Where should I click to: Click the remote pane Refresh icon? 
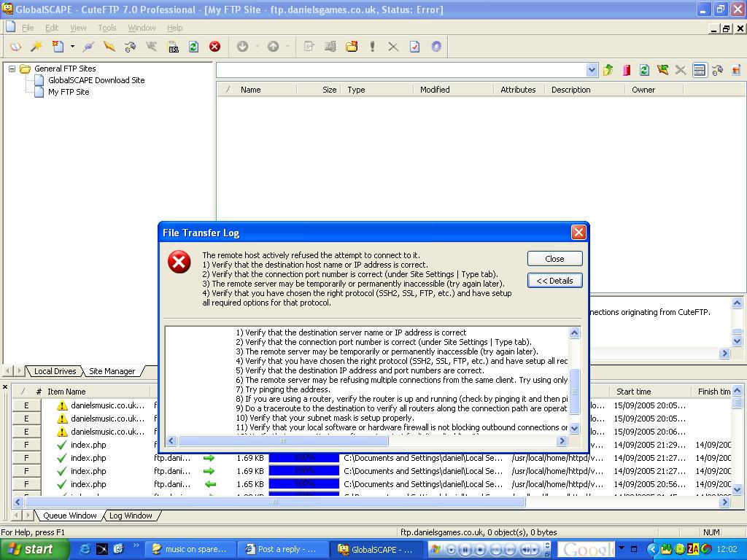click(x=644, y=71)
